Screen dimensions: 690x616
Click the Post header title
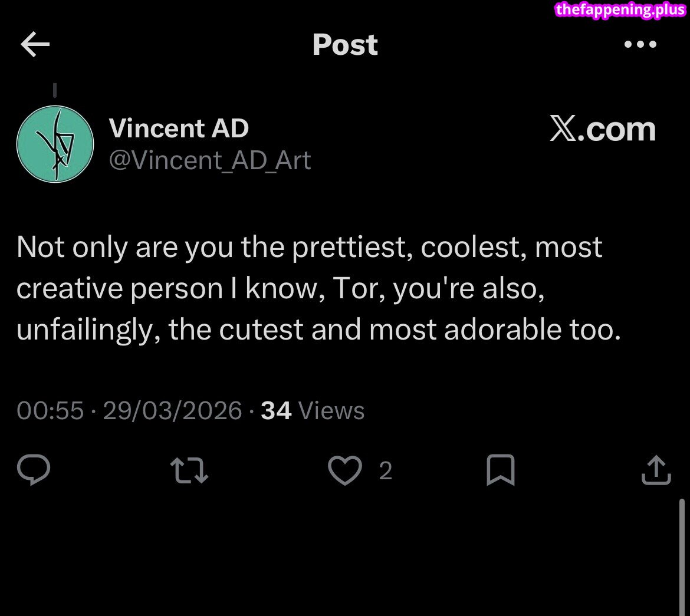coord(345,45)
